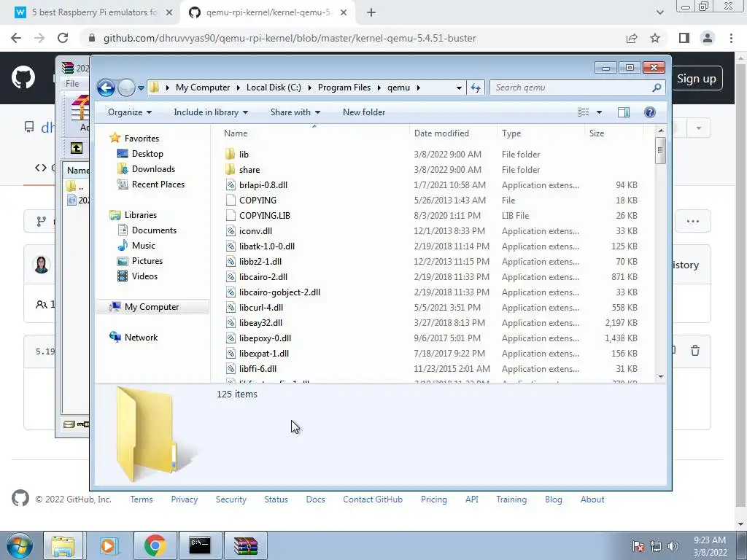Select brlapi-0.8.dll file icon
Image resolution: width=747 pixels, height=560 pixels.
pyautogui.click(x=231, y=184)
